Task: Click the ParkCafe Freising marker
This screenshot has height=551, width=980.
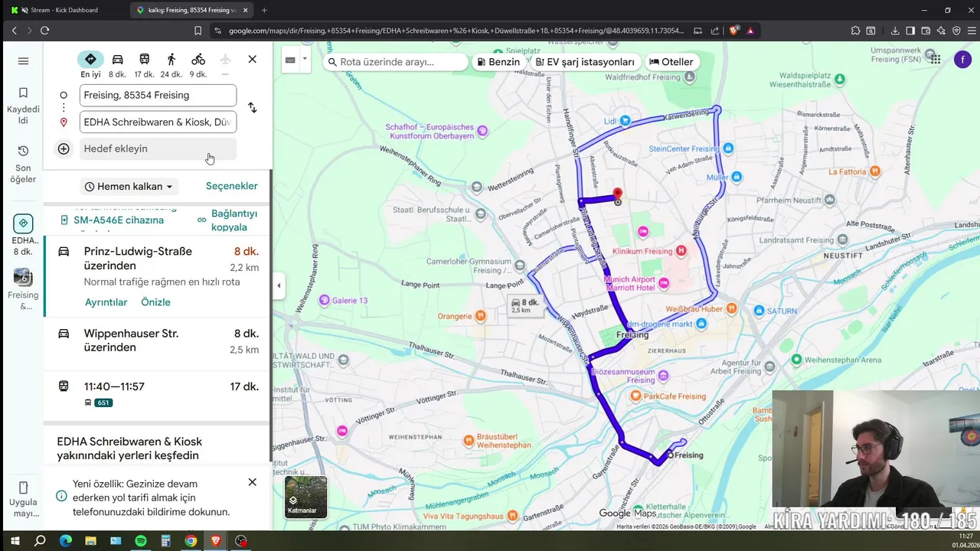Action: click(635, 396)
